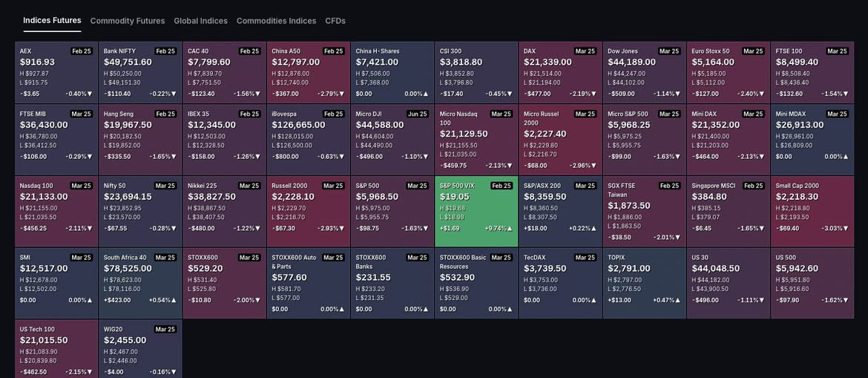Open the IBEX 35 tile
The height and width of the screenshot is (378, 868).
click(x=225, y=140)
